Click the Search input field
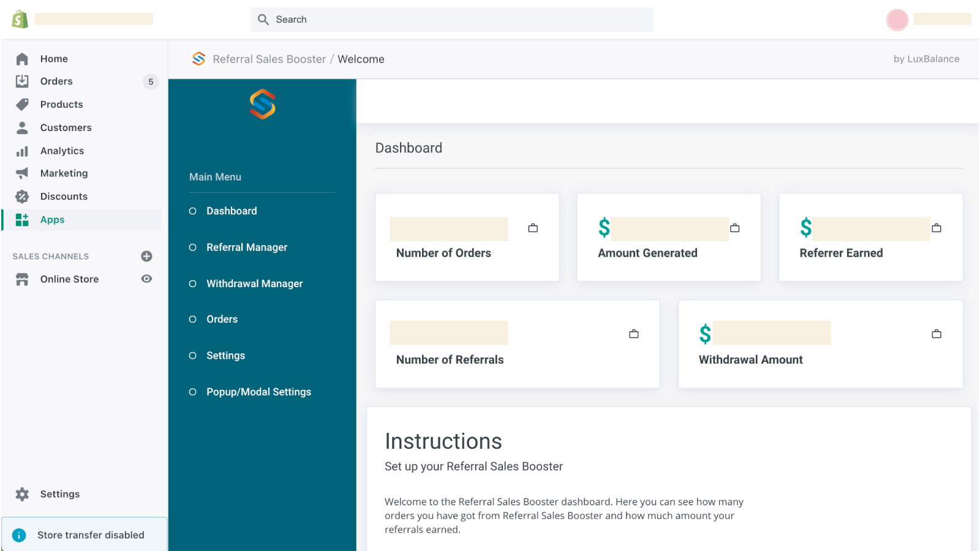The image size is (980, 551). click(x=452, y=20)
